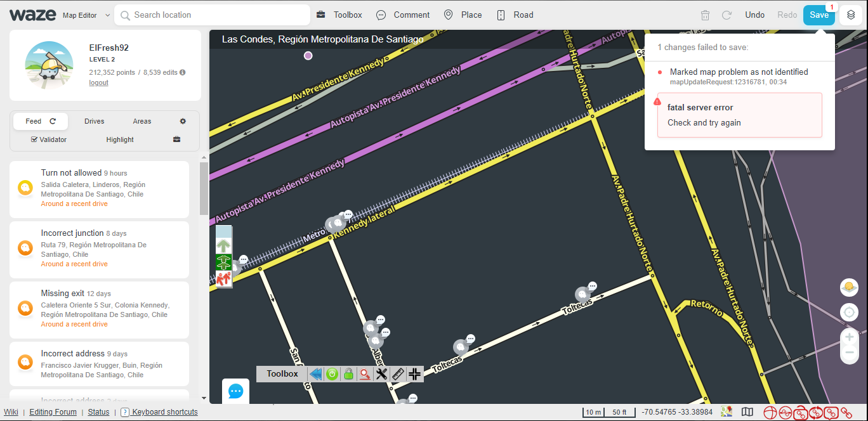Screen dimensions: 868x421
Task: Open the blue chat bubble button
Action: 235,391
